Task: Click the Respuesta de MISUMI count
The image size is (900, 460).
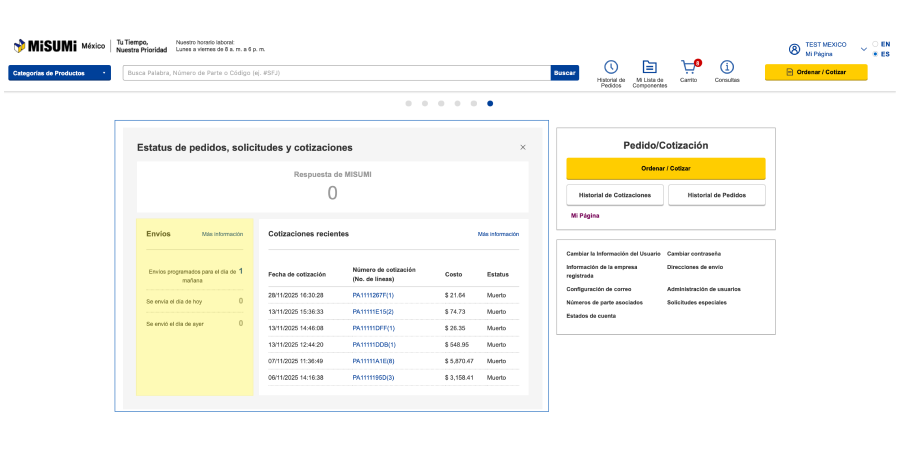Action: pyautogui.click(x=332, y=194)
